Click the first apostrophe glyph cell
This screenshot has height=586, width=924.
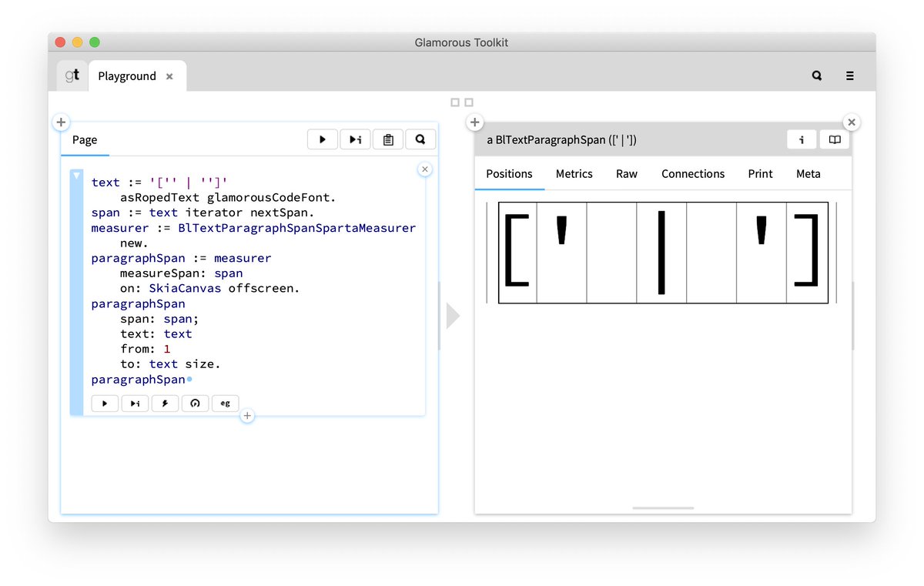[x=561, y=253]
